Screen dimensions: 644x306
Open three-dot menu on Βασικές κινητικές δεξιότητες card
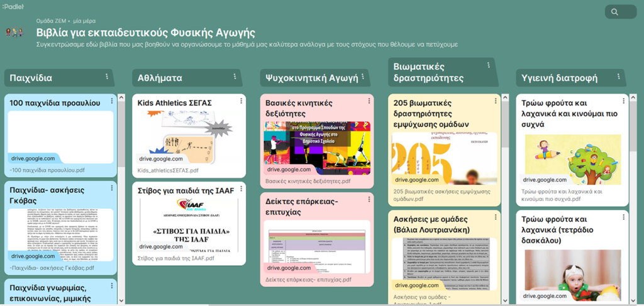point(369,101)
